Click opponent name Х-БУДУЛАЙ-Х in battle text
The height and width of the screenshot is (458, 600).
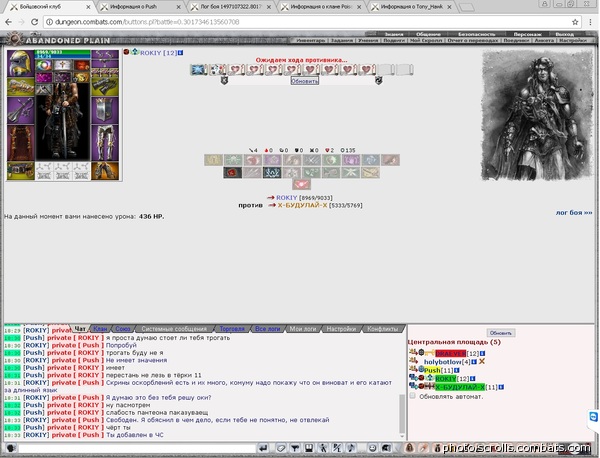(302, 205)
